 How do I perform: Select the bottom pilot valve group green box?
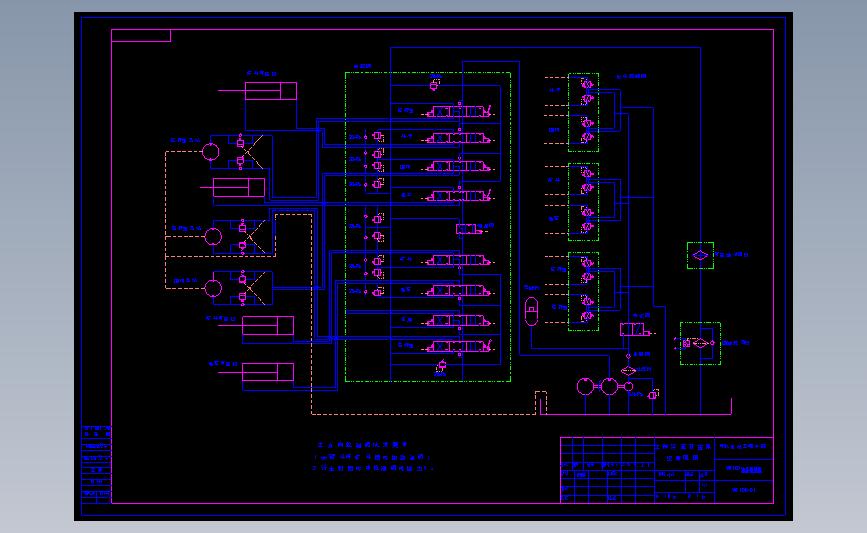click(x=583, y=291)
